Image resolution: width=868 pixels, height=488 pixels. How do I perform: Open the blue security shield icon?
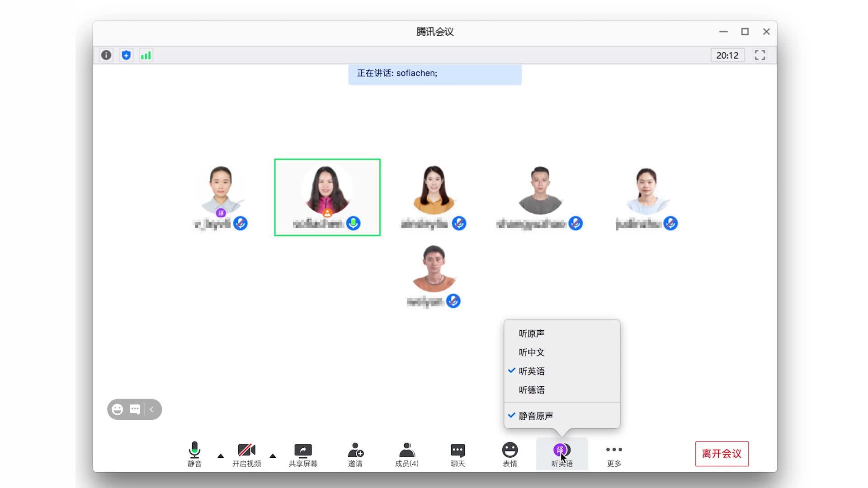coord(126,55)
